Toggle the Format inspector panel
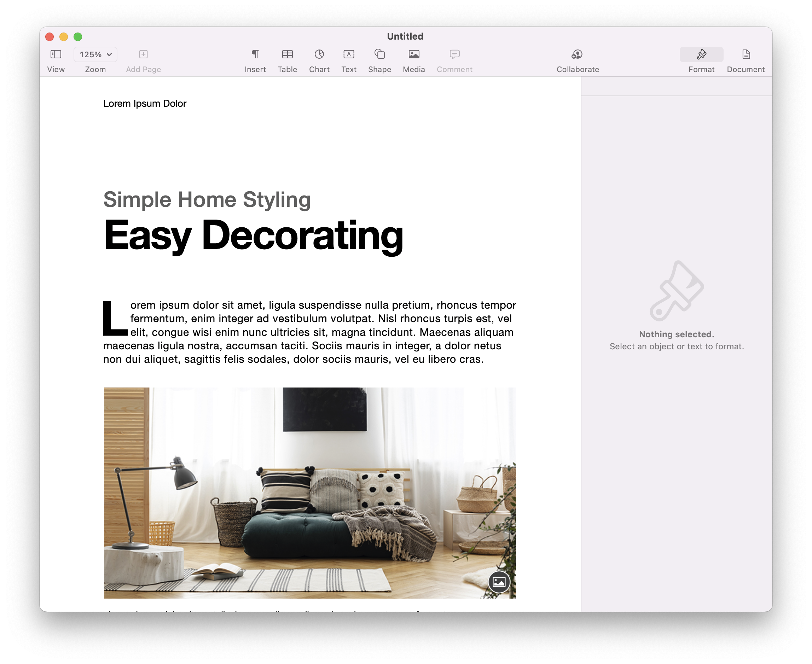Viewport: 812px width, 664px height. point(701,54)
